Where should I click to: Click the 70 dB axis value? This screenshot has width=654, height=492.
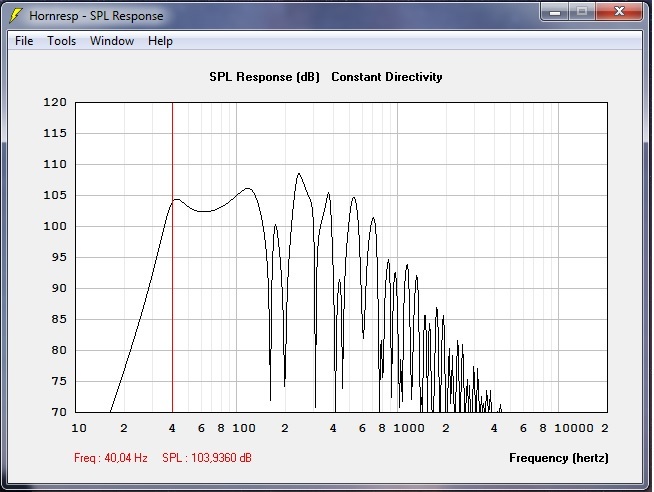[59, 412]
